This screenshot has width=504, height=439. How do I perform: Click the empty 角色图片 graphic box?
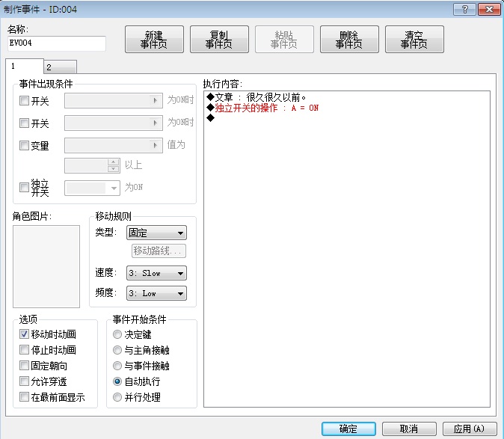point(46,266)
